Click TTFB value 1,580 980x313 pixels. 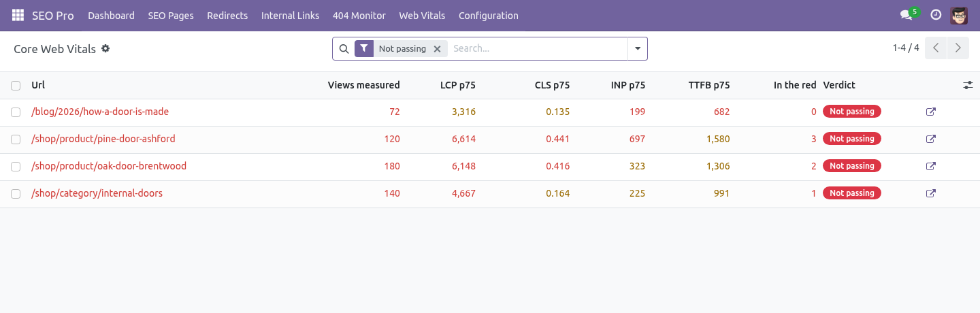click(x=718, y=139)
